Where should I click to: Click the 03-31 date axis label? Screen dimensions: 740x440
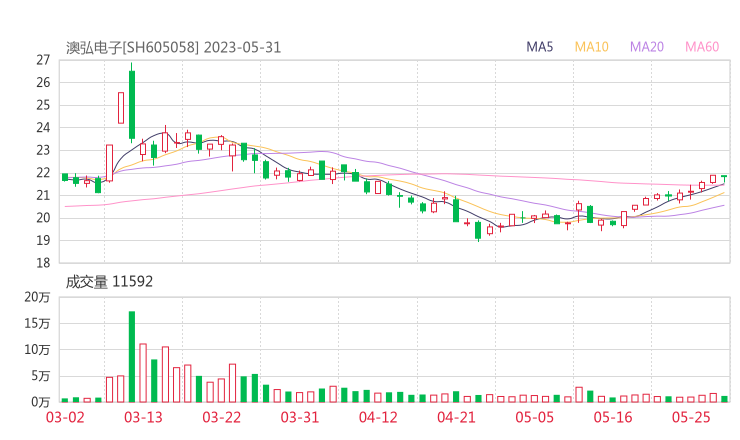(x=300, y=417)
